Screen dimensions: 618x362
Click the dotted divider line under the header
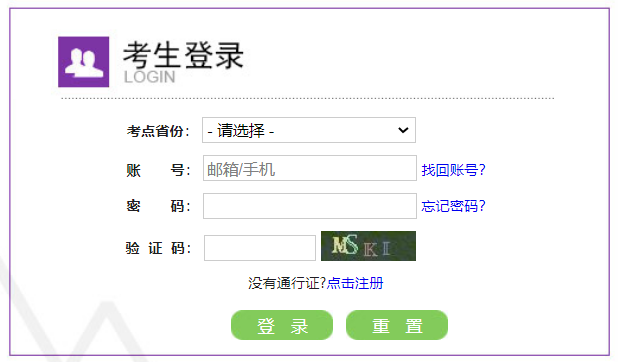point(307,98)
